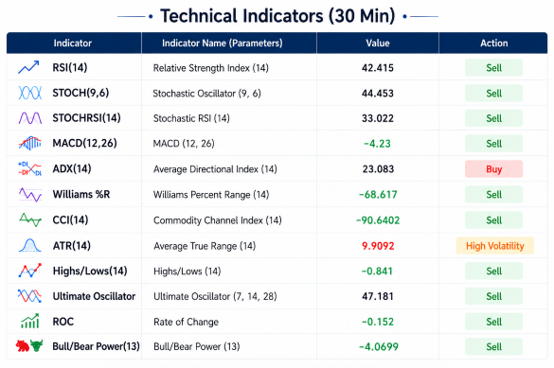Click the ADX(14) directional index icon

pos(30,169)
